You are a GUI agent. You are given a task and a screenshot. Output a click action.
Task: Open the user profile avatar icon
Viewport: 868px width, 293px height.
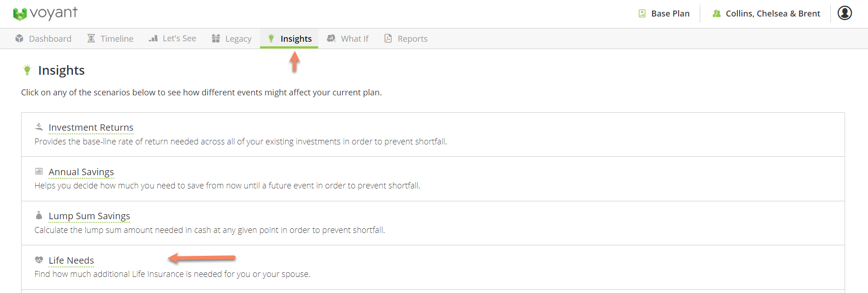point(845,13)
